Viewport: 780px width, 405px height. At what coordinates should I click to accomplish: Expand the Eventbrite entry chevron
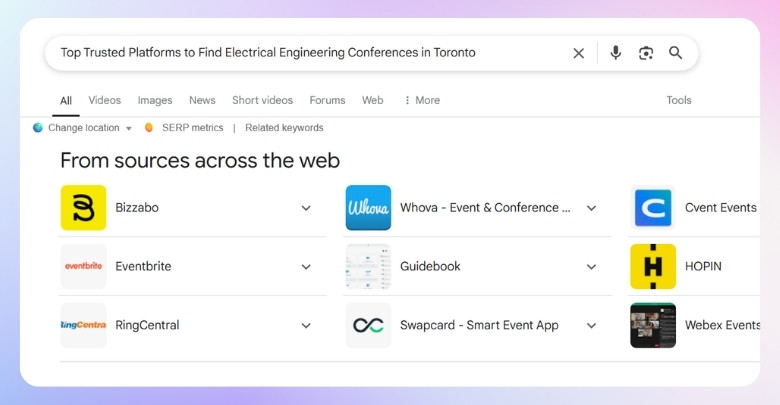[306, 267]
